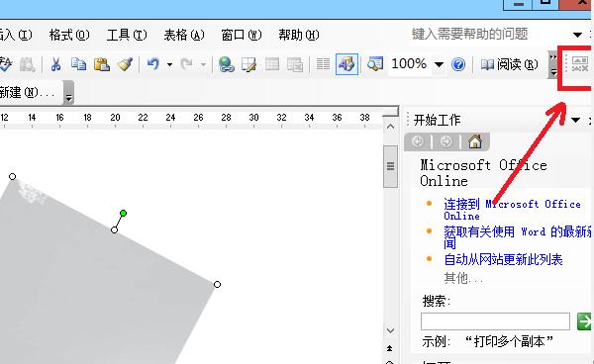The image size is (594, 364).
Task: Click the Copy icon in toolbar
Action: 79,64
